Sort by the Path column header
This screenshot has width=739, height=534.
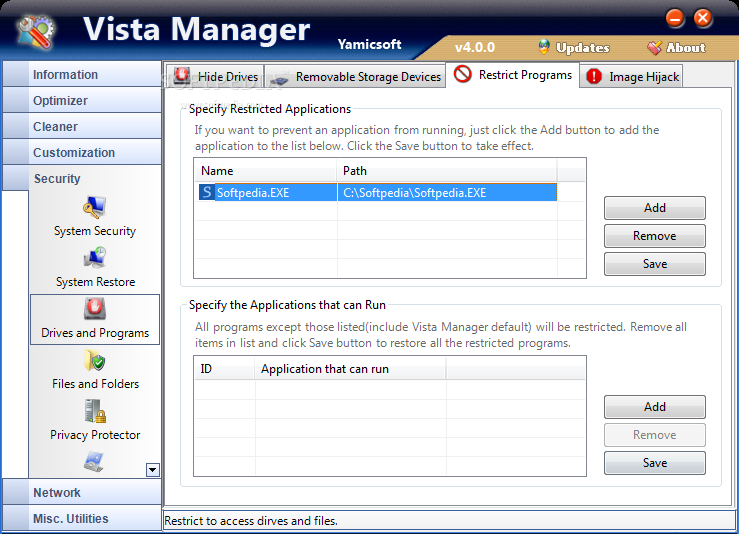click(x=447, y=171)
